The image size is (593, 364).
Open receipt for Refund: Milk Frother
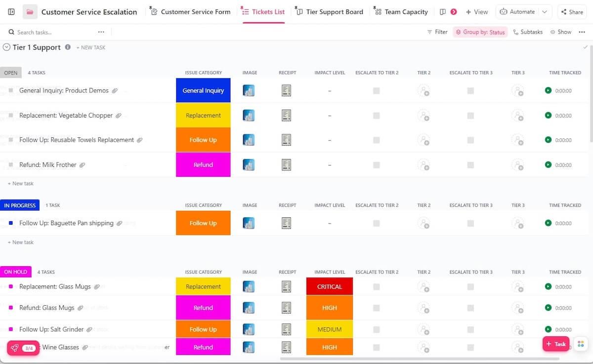[x=286, y=165]
